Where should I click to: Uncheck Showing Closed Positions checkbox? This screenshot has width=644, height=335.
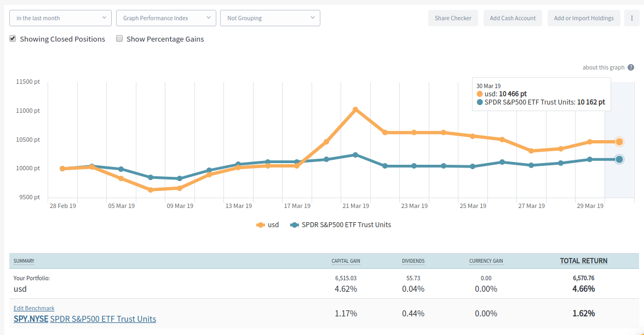[x=13, y=39]
